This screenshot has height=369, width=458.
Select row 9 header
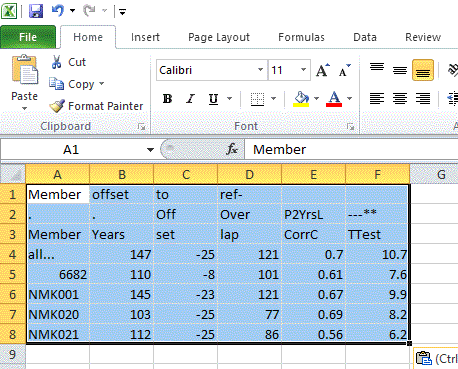[x=13, y=354]
